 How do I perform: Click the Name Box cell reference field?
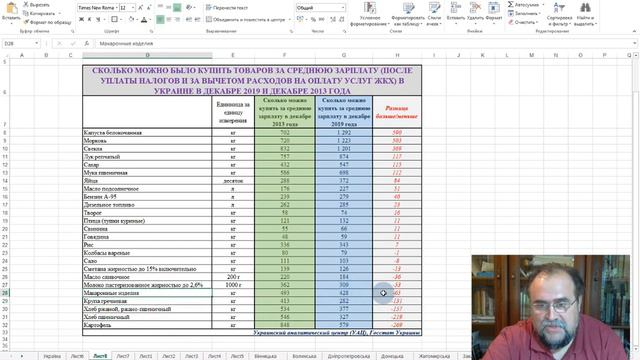click(x=18, y=43)
